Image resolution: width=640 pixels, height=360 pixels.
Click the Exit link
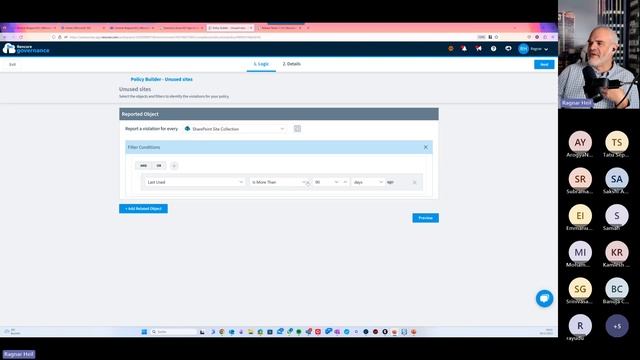point(12,64)
